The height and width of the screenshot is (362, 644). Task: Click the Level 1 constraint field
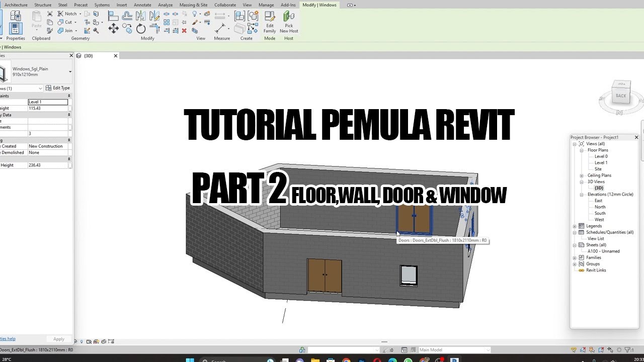coord(48,102)
